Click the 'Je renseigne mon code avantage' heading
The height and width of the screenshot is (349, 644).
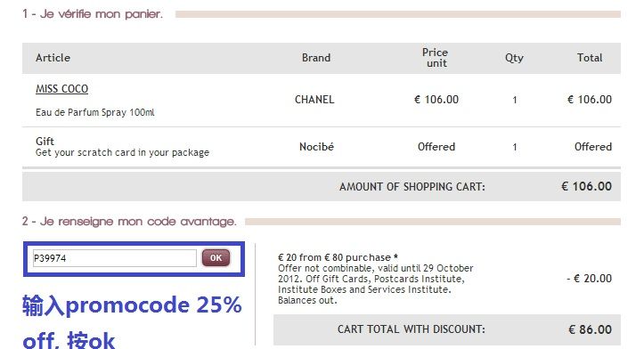pos(129,222)
